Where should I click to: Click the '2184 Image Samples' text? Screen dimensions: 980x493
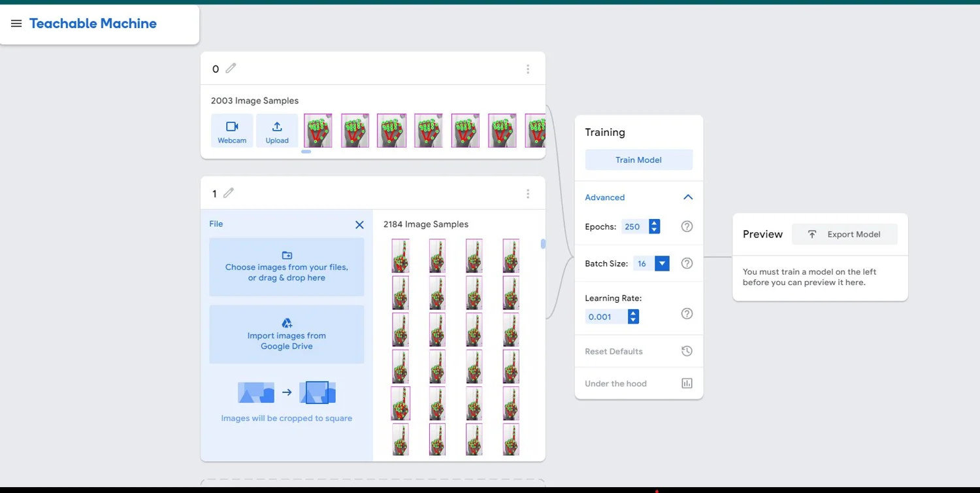[x=426, y=224]
